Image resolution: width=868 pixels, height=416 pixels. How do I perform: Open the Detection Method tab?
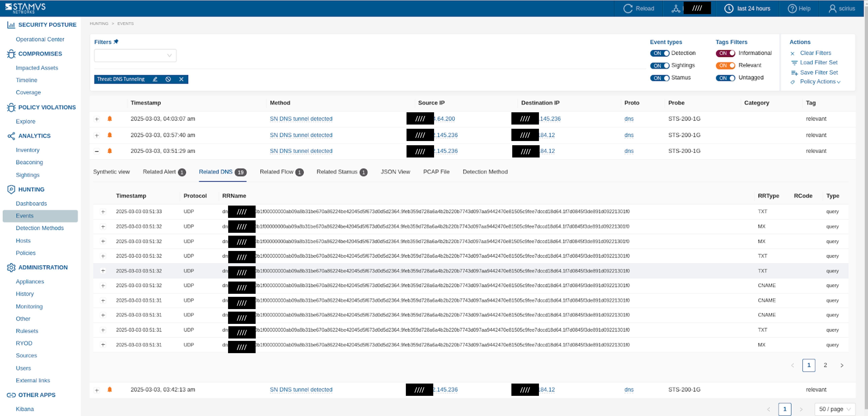click(x=485, y=172)
